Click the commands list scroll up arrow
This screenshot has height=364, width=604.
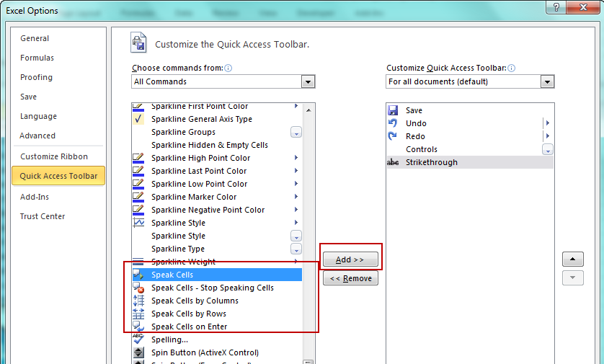point(308,110)
